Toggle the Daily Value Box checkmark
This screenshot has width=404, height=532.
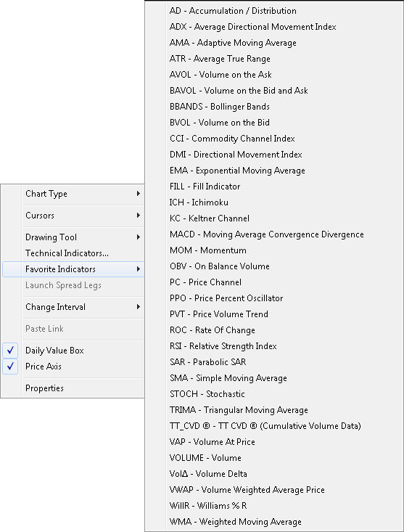pyautogui.click(x=10, y=350)
